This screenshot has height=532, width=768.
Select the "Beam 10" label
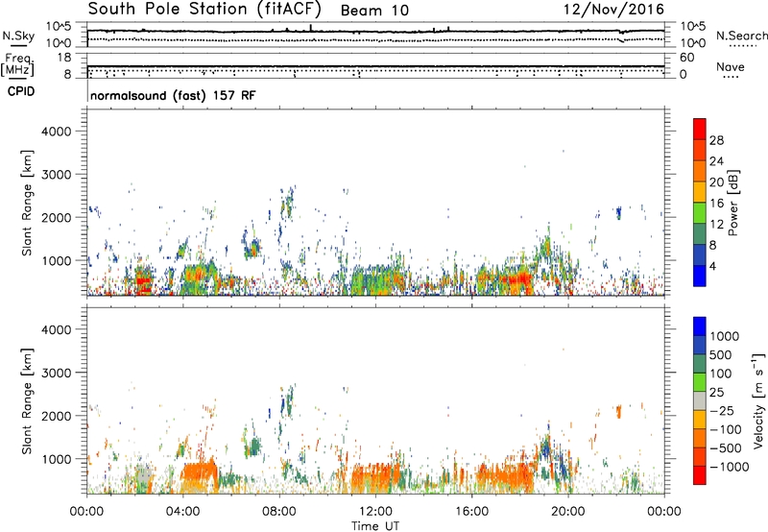tap(374, 11)
